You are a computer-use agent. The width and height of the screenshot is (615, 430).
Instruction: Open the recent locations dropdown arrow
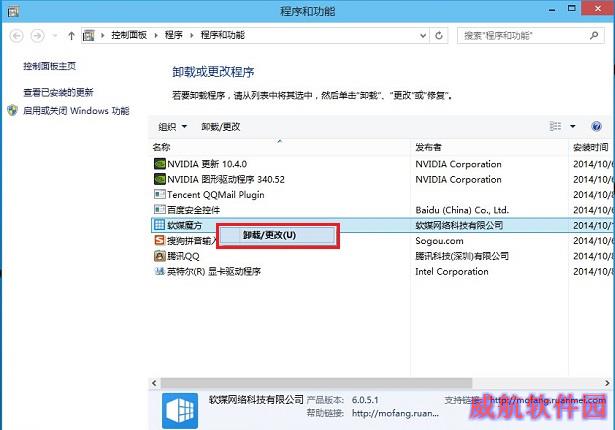(55, 36)
